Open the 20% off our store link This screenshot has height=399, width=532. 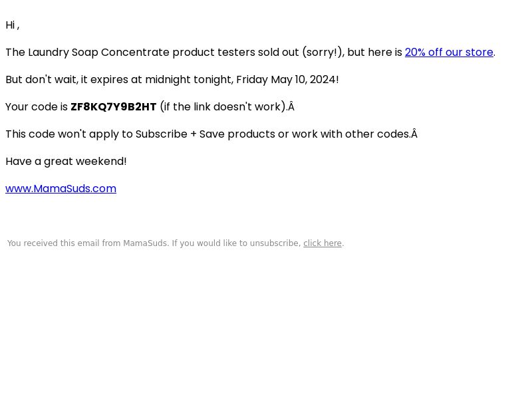[x=449, y=53]
